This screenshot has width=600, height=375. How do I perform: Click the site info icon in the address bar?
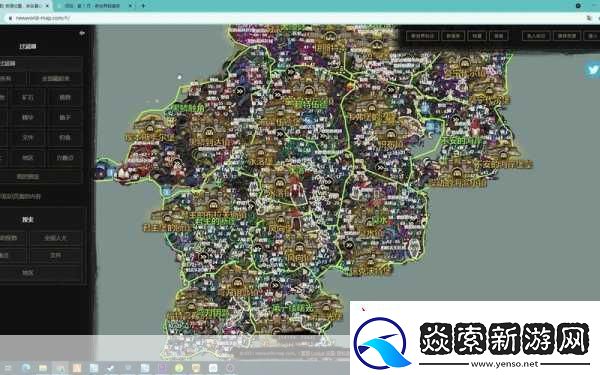pyautogui.click(x=10, y=18)
